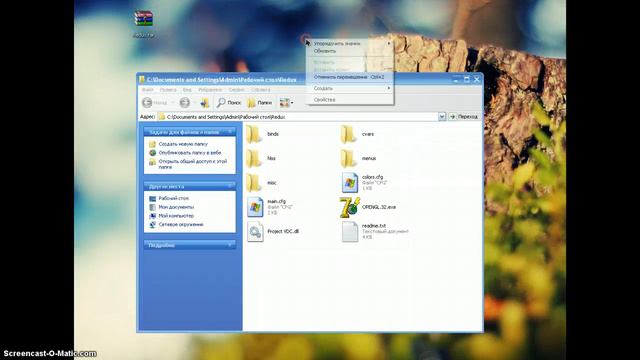
Task: Select the colors.cfg file icon
Action: 349,182
